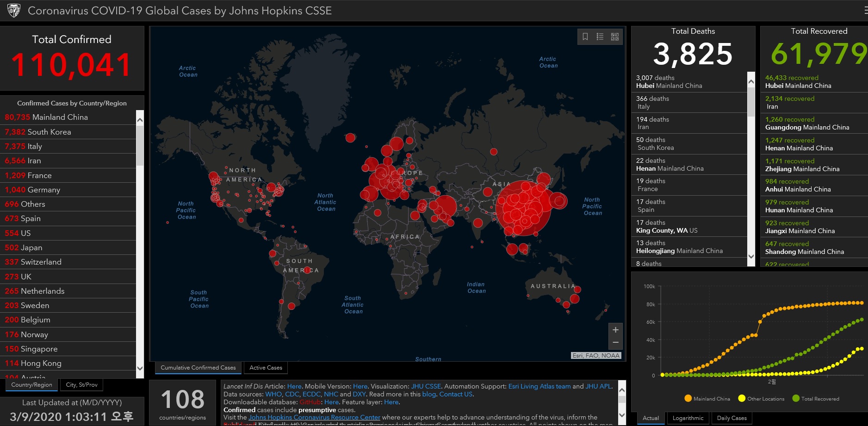Click the Johns Hopkins shield logo
This screenshot has width=868, height=426.
14,10
